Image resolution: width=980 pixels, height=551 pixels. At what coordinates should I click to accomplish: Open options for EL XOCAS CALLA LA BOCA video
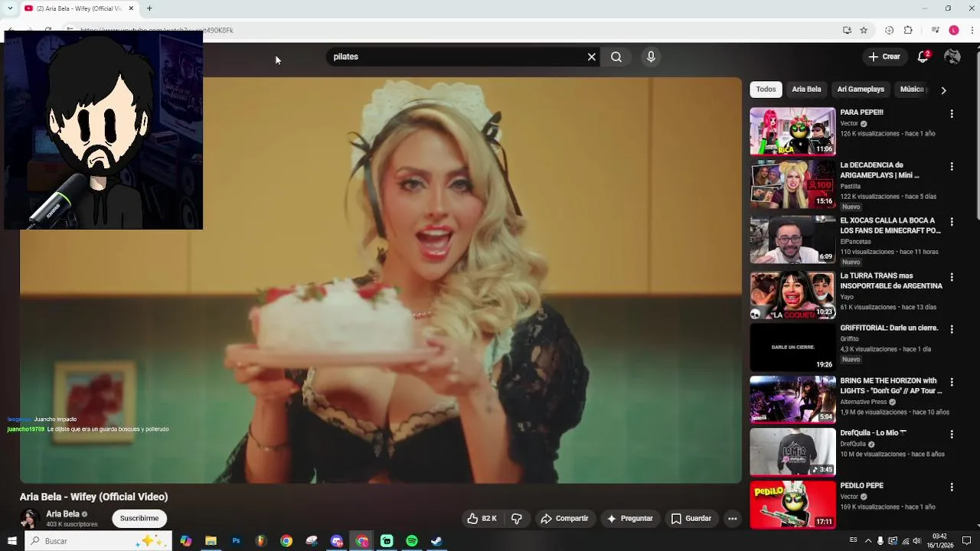[952, 222]
